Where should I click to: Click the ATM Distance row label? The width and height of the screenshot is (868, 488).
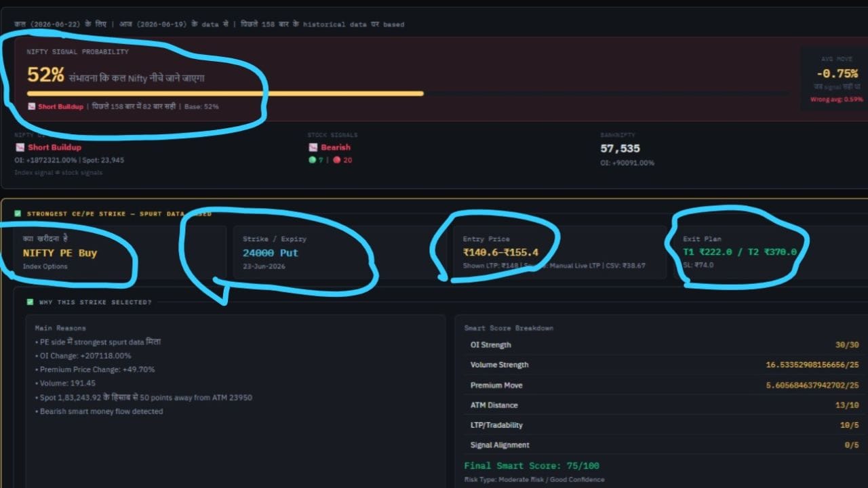point(494,405)
